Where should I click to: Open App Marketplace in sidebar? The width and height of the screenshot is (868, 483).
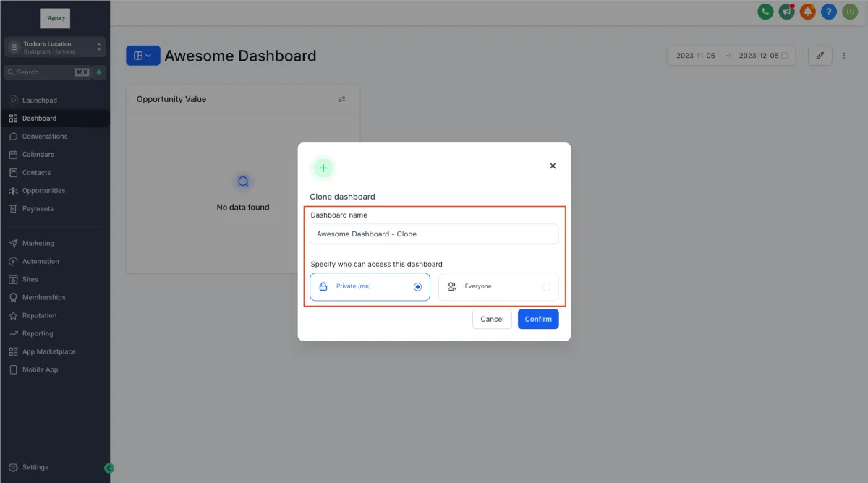coord(55,352)
